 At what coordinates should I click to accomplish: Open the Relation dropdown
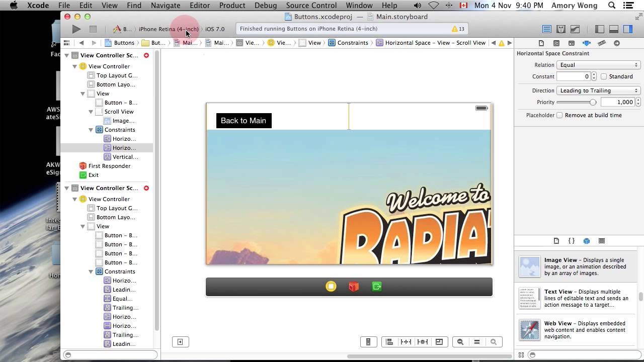point(598,65)
